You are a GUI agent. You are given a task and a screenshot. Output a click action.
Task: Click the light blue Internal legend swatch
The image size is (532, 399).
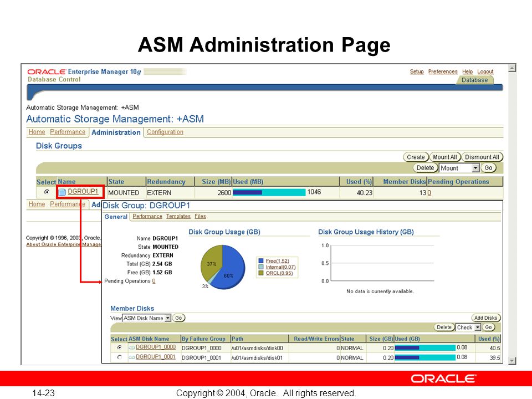tap(261, 267)
